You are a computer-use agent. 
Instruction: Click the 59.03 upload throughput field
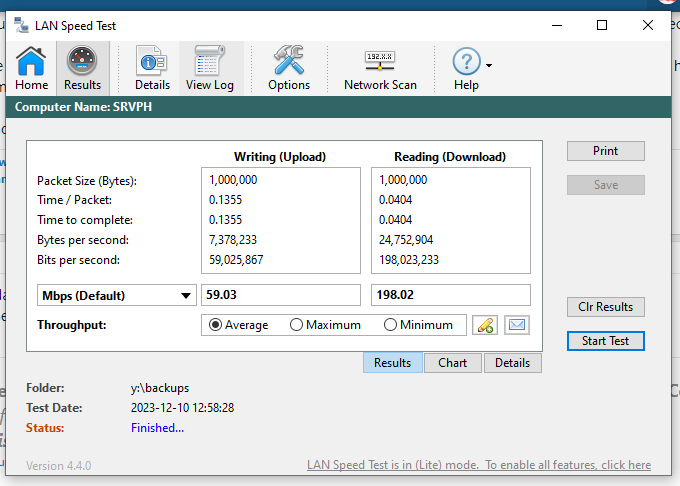tap(281, 295)
